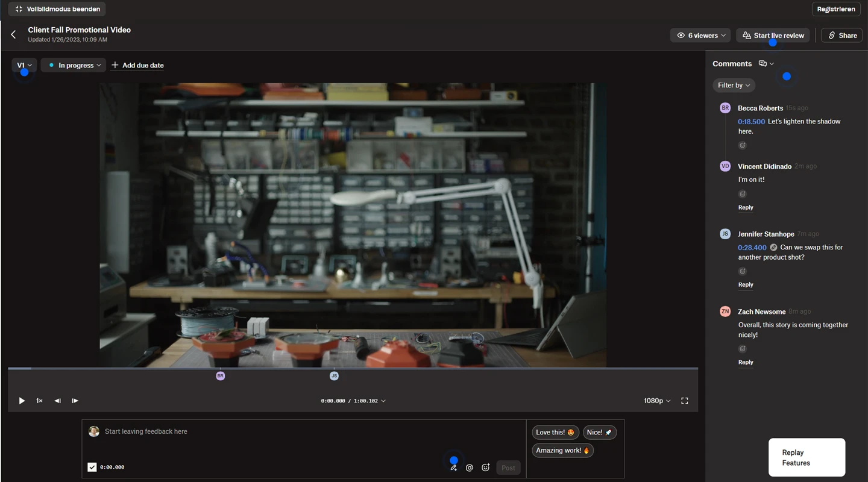The height and width of the screenshot is (482, 868).
Task: Insert the 'Amazing work!' quick reaction
Action: click(x=562, y=450)
